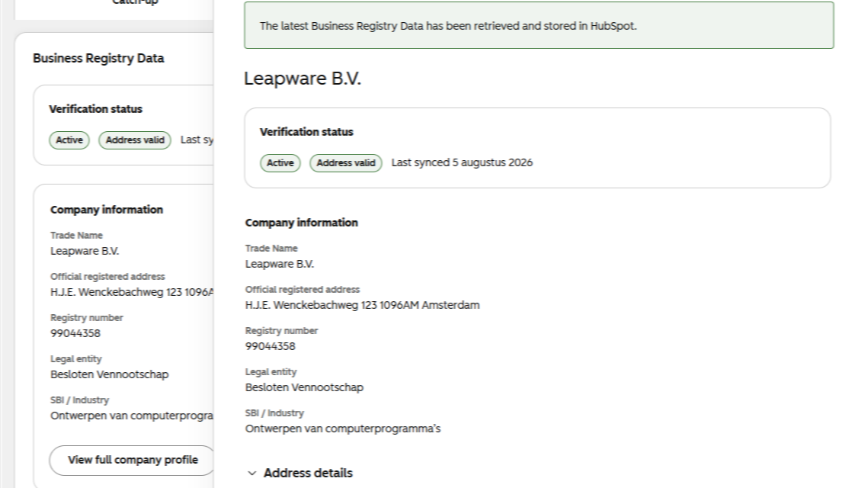Click 'Besloten Vennootschap' in left card
The image size is (868, 488).
click(110, 374)
